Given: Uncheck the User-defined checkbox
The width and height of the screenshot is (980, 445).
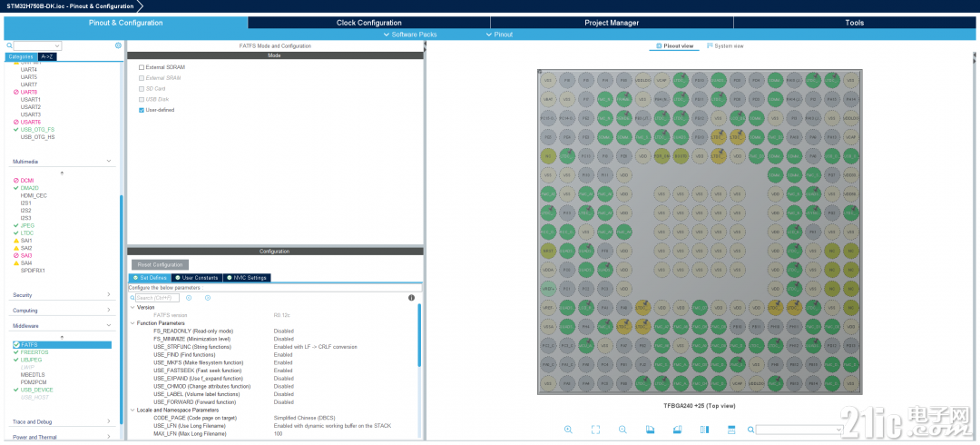Looking at the screenshot, I should tap(142, 110).
